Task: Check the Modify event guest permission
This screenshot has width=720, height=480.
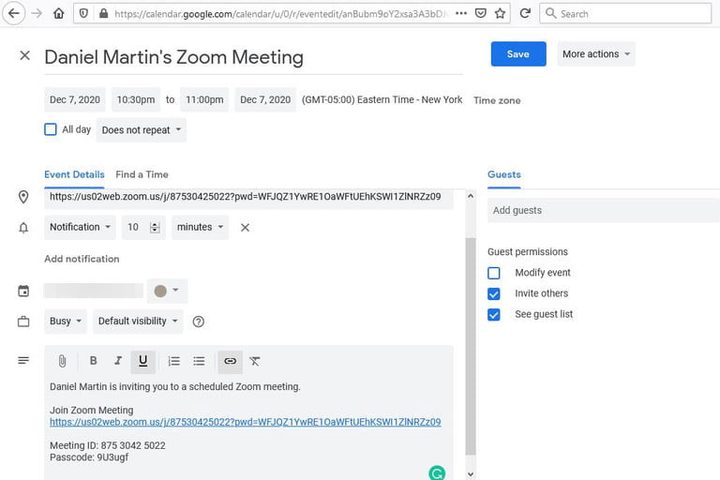Action: pos(494,273)
